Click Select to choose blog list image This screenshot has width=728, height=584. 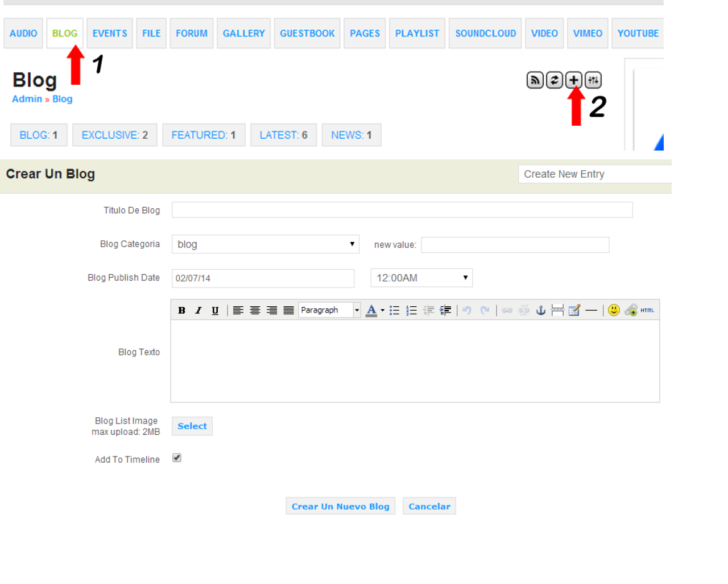click(x=192, y=426)
